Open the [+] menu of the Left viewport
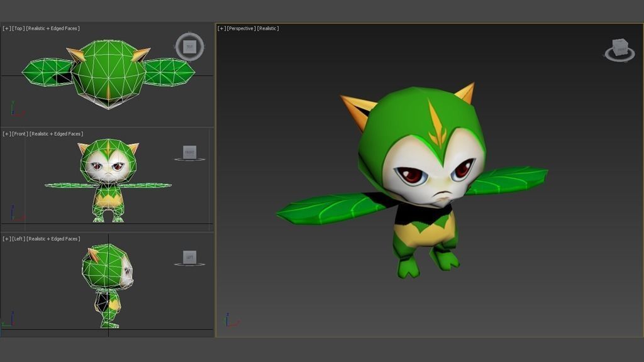Screen dimensions: 644x362 tap(6, 239)
